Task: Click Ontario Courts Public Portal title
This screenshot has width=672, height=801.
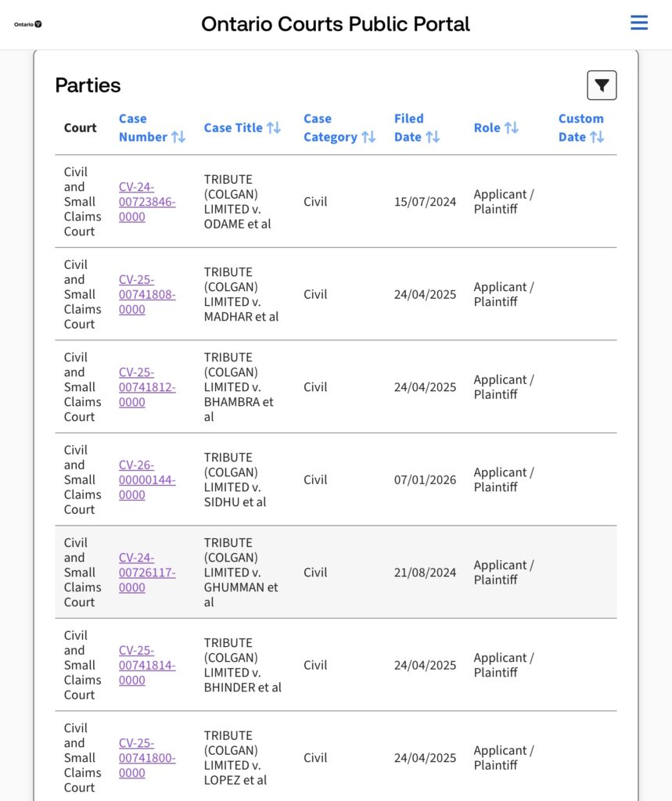Action: tap(336, 24)
